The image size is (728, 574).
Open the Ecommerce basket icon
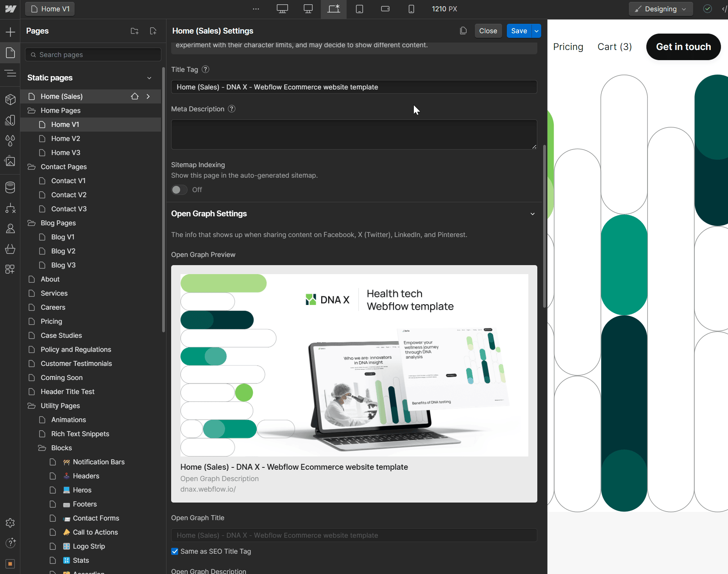tap(11, 249)
